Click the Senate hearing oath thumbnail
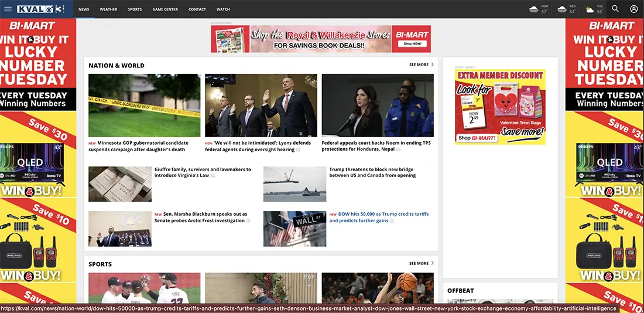The height and width of the screenshot is (313, 644). tap(120, 229)
